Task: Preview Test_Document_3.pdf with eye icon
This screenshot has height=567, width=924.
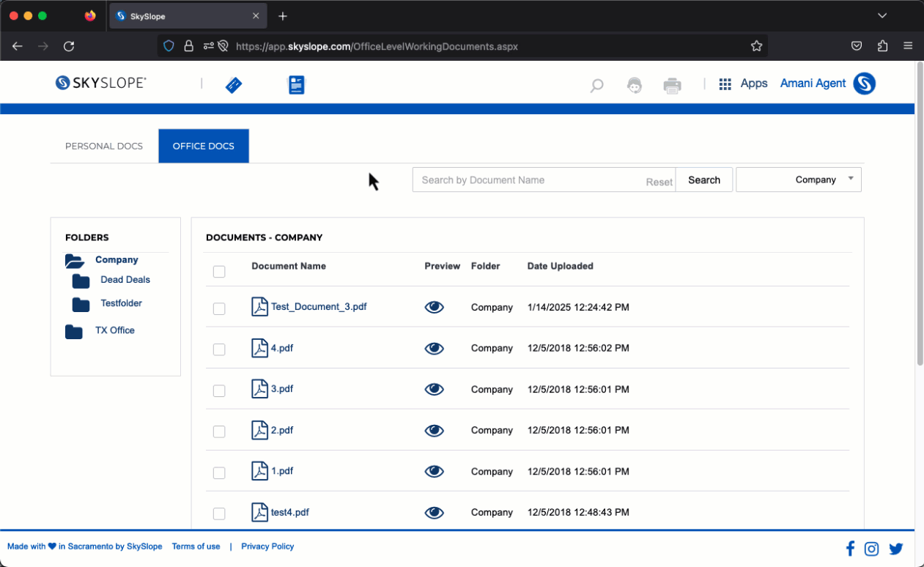Action: click(435, 308)
